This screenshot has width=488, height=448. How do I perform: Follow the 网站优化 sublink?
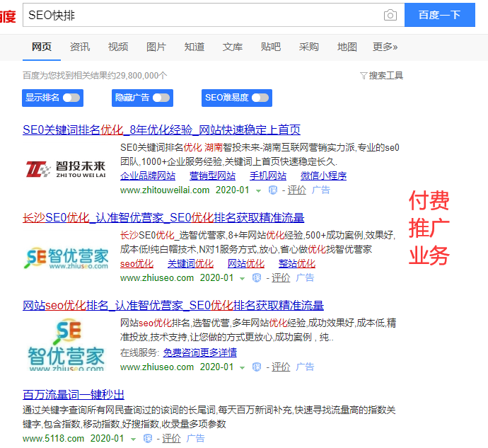(246, 263)
